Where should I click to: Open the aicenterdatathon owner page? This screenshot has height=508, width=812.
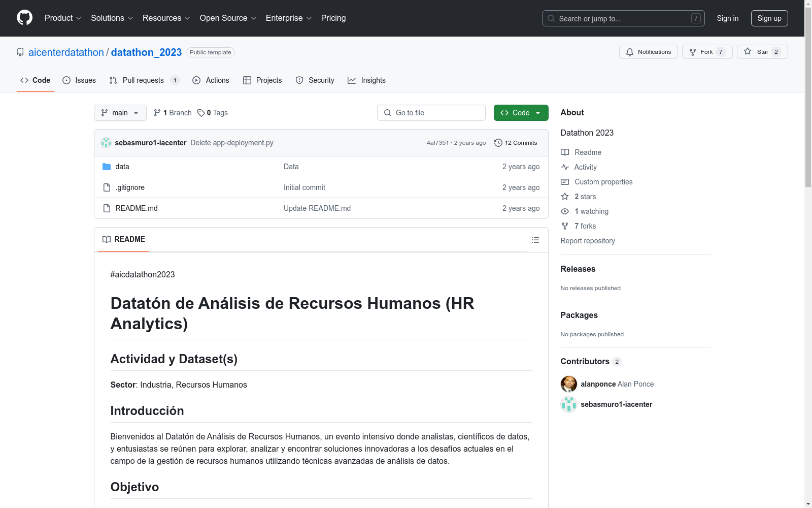(66, 52)
